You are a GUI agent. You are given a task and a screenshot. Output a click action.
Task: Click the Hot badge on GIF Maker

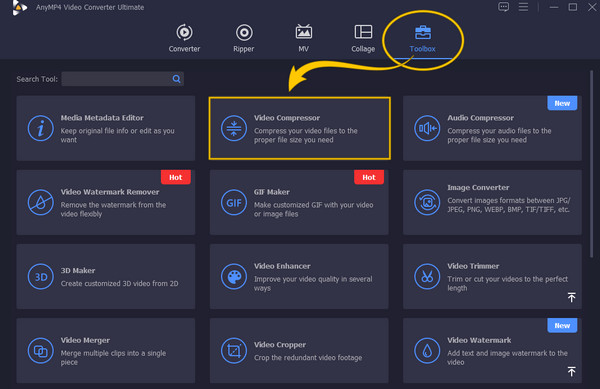369,177
